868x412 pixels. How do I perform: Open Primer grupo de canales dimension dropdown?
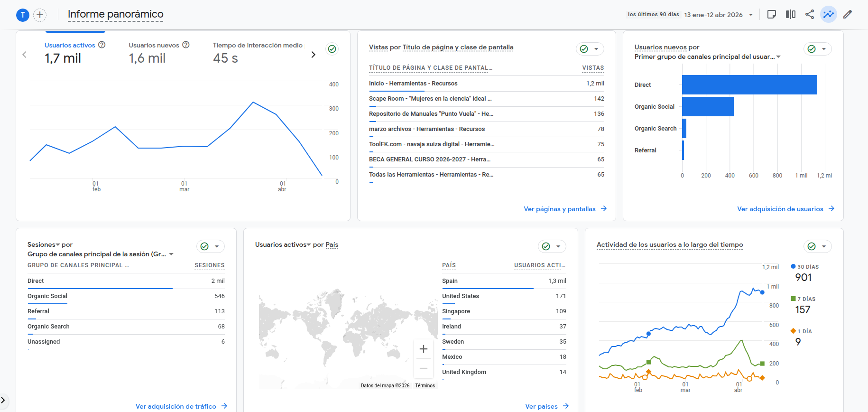(778, 57)
